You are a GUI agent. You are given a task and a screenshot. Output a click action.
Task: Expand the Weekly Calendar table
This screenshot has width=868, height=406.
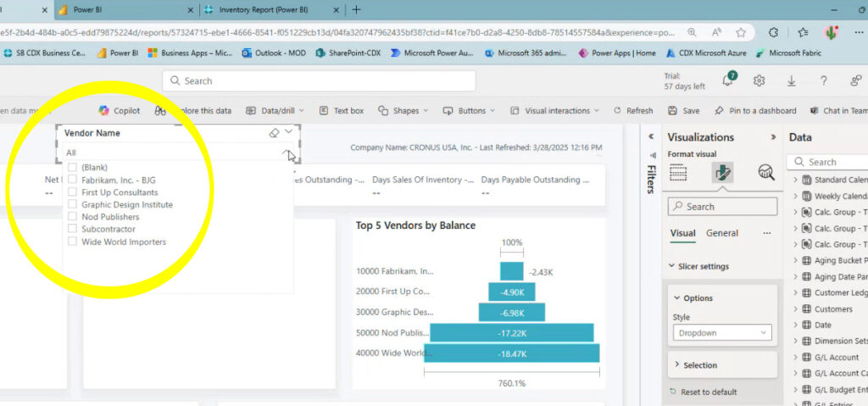795,196
